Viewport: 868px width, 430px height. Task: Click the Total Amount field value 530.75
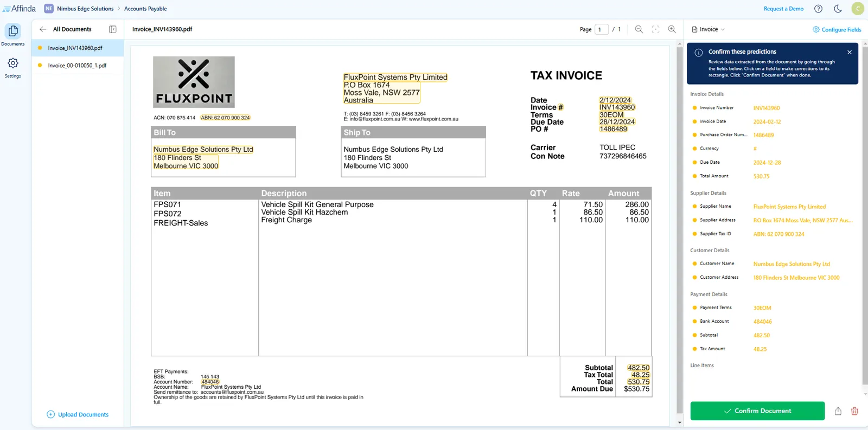pyautogui.click(x=761, y=176)
